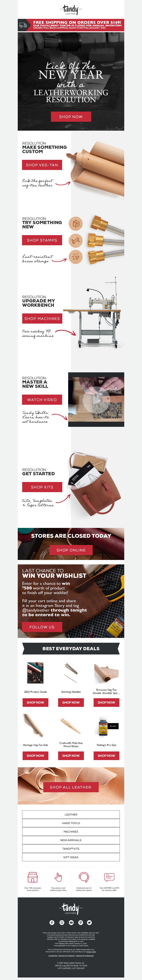Click the SHOP VEG-TAN button
Image resolution: width=142 pixels, height=980 pixels.
point(42,165)
